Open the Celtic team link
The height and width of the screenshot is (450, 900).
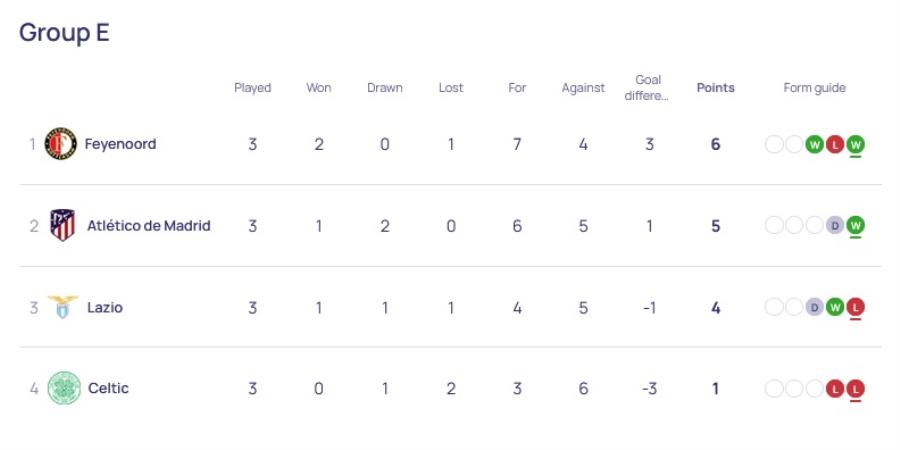108,388
